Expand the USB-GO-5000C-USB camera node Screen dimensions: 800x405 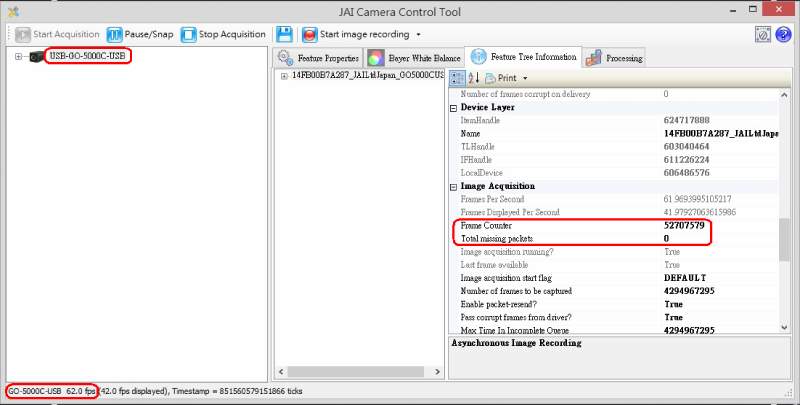click(x=18, y=57)
